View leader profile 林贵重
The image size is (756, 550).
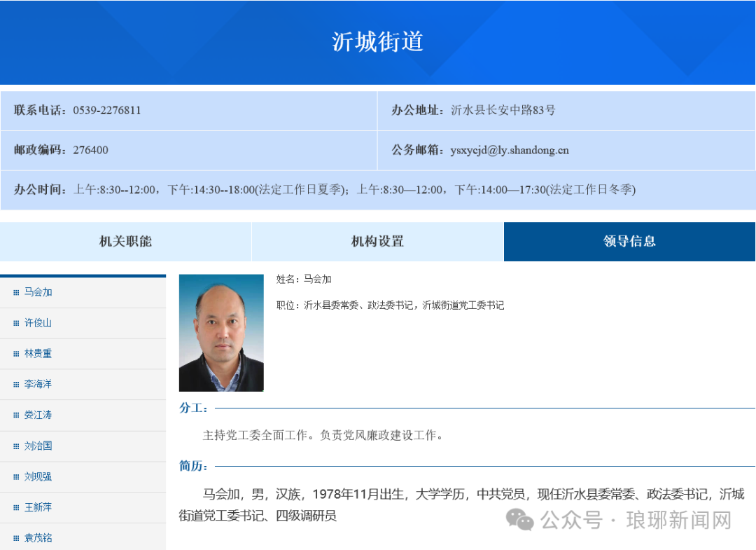coord(38,354)
